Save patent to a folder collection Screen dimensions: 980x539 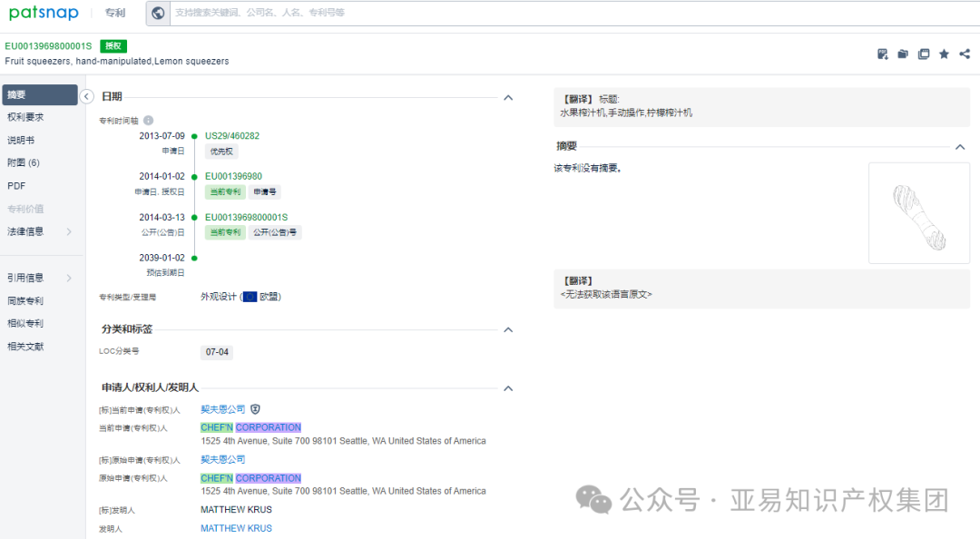point(902,54)
